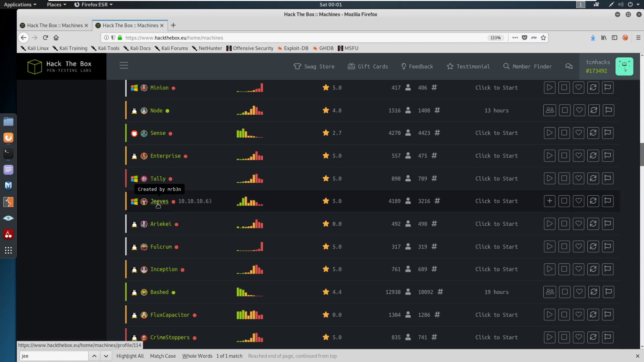Switch to the first Hack The Box Machines tab

pos(54,25)
